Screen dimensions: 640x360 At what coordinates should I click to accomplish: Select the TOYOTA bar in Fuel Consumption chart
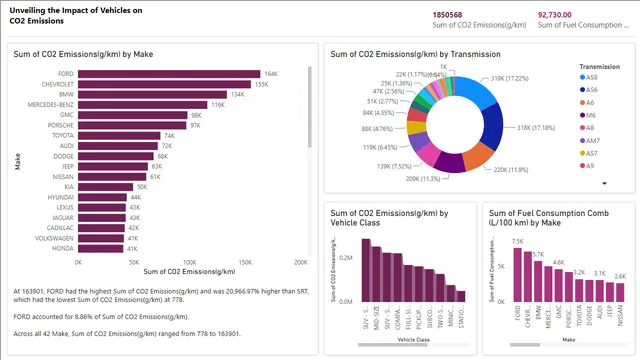(579, 291)
